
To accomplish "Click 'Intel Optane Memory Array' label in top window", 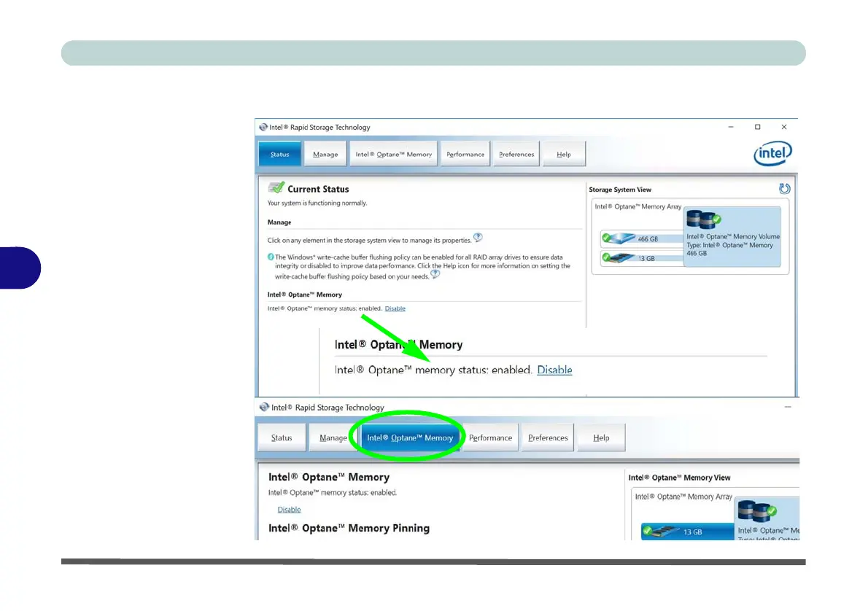I will tap(638, 206).
